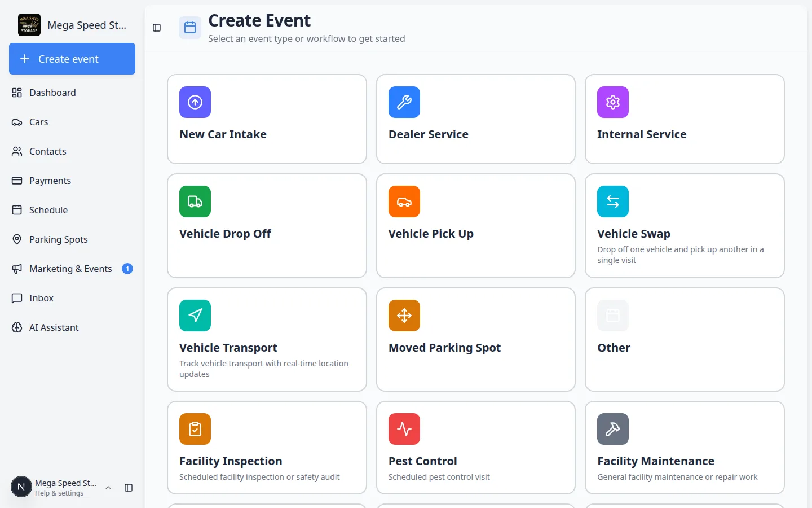The width and height of the screenshot is (812, 508).
Task: Click the Vehicle Transport navigation arrow icon
Action: [195, 316]
